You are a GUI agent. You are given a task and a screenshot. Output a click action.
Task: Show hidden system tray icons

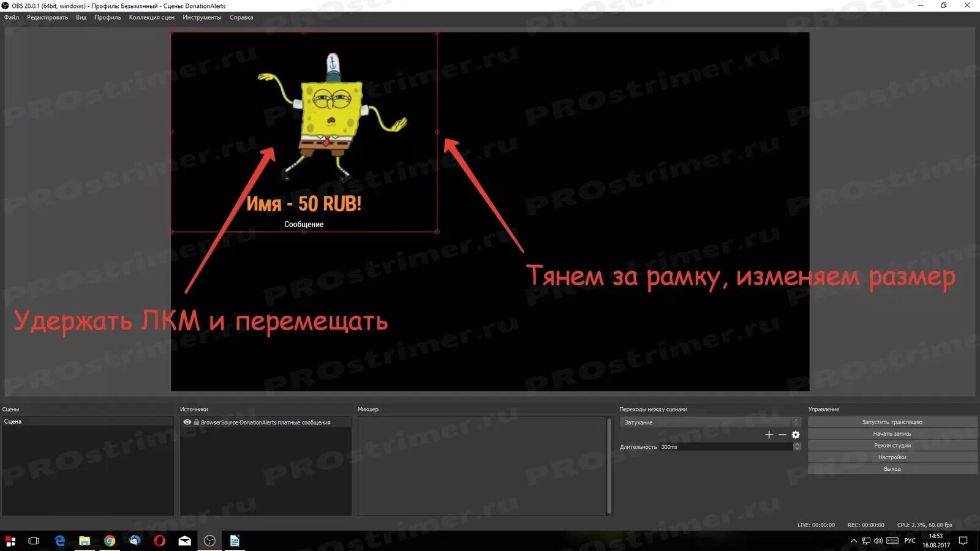tap(854, 541)
